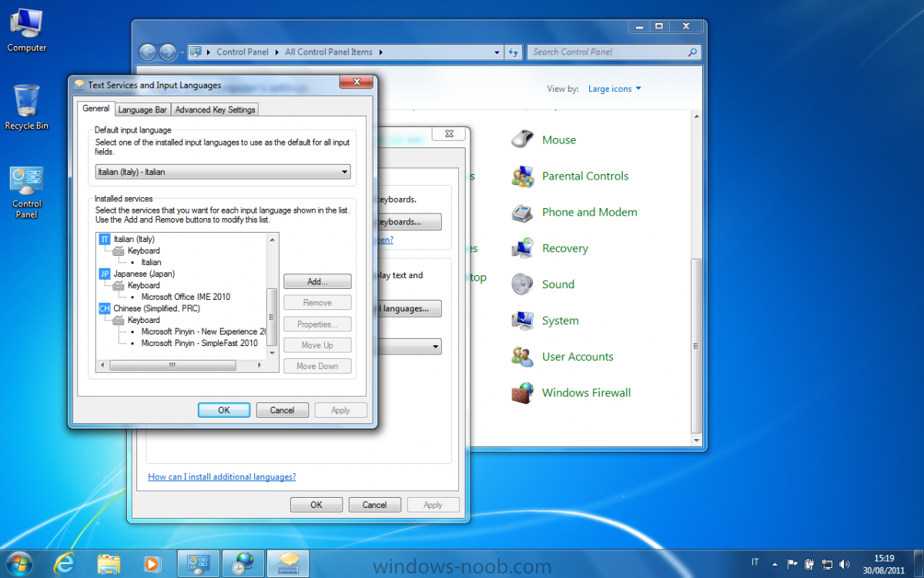The width and height of the screenshot is (924, 578).
Task: Expand the arrow after Control Panel breadcrumb
Action: (276, 52)
